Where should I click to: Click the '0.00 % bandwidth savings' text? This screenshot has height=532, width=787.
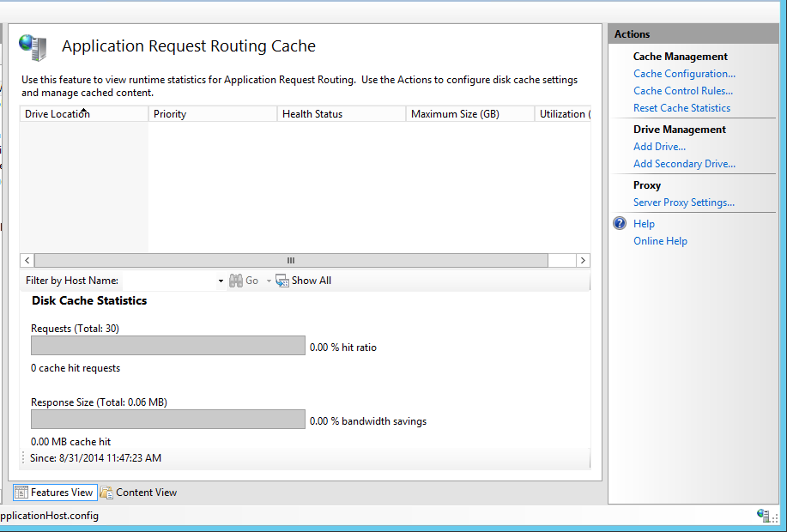[x=368, y=421]
